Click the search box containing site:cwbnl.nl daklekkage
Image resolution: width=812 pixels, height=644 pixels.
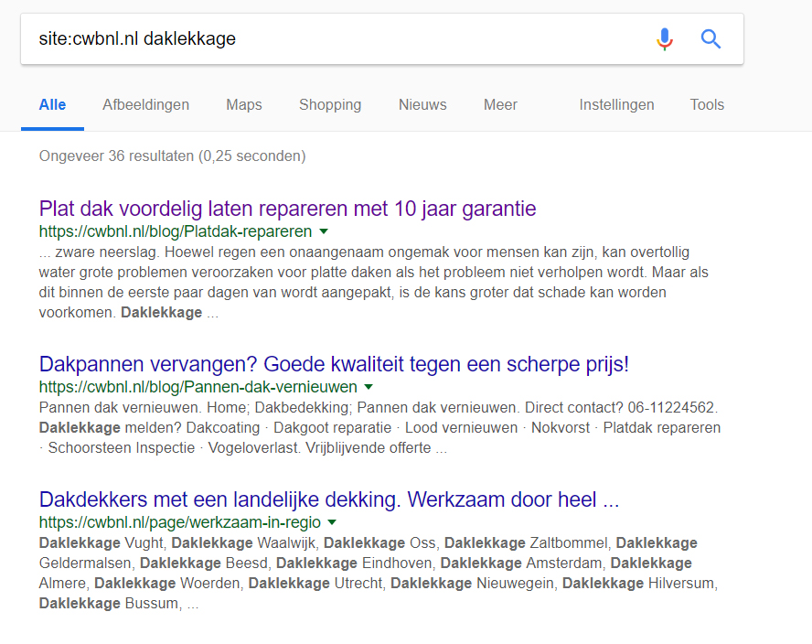[x=382, y=38]
